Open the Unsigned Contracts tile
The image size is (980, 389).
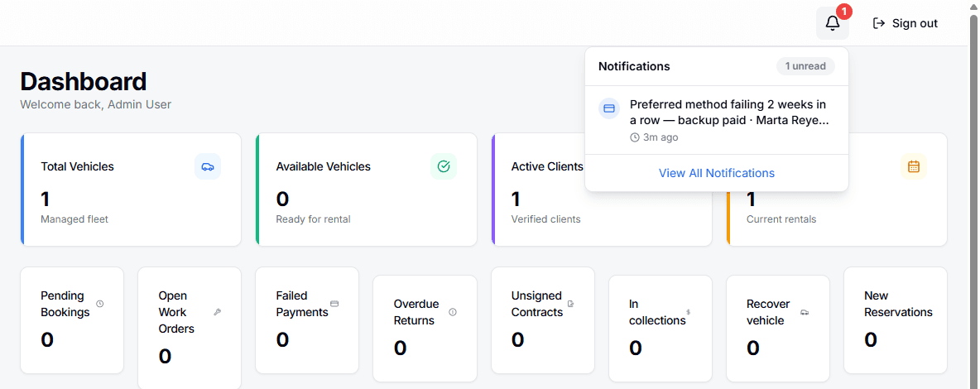pos(542,320)
